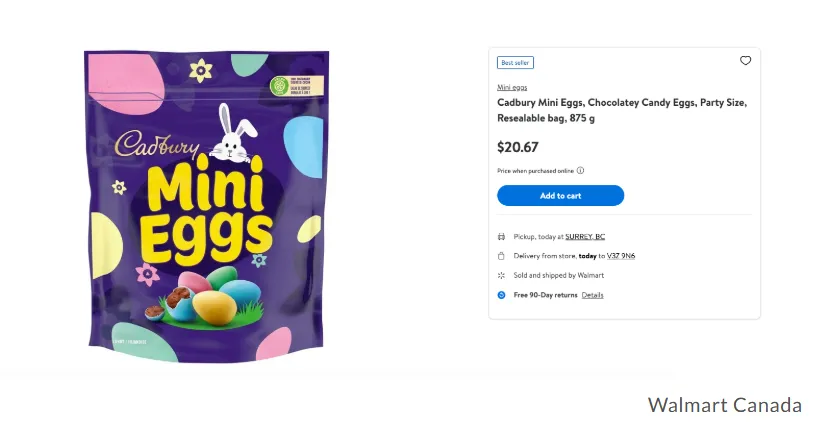Click the product title text
Viewport: 828px width, 430px height.
(x=620, y=110)
